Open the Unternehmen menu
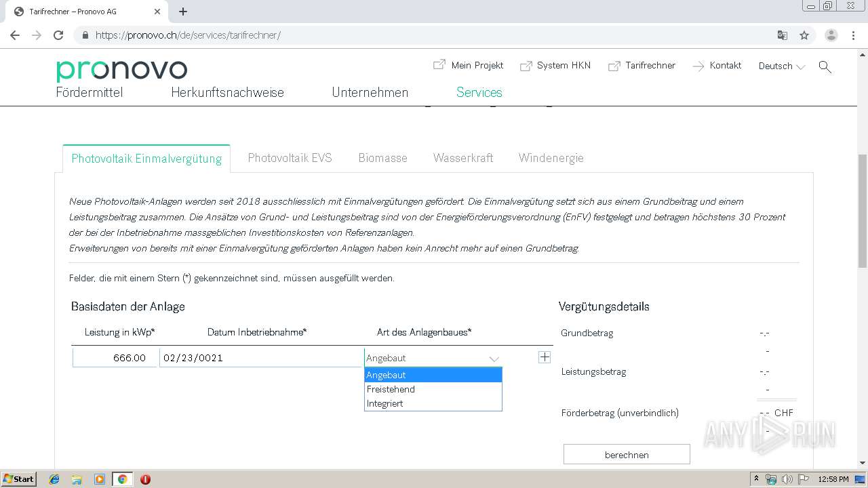868x488 pixels. pyautogui.click(x=370, y=93)
